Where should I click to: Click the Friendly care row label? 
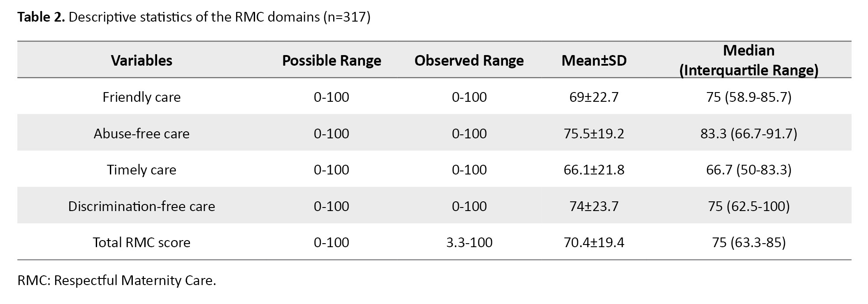(141, 97)
